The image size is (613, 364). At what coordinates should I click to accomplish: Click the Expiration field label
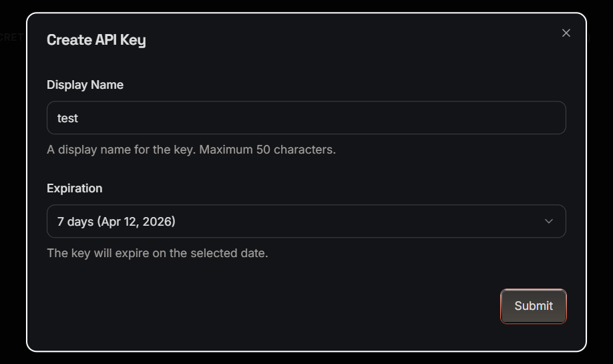74,188
